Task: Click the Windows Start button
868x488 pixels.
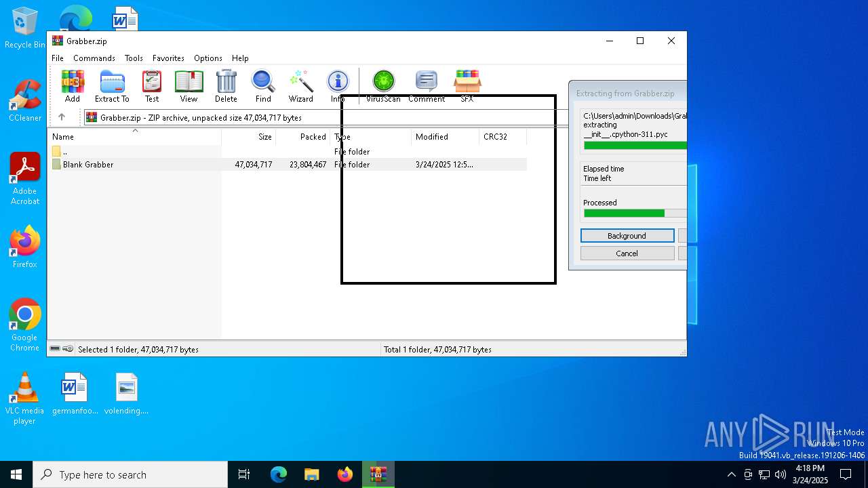Action: 16,474
